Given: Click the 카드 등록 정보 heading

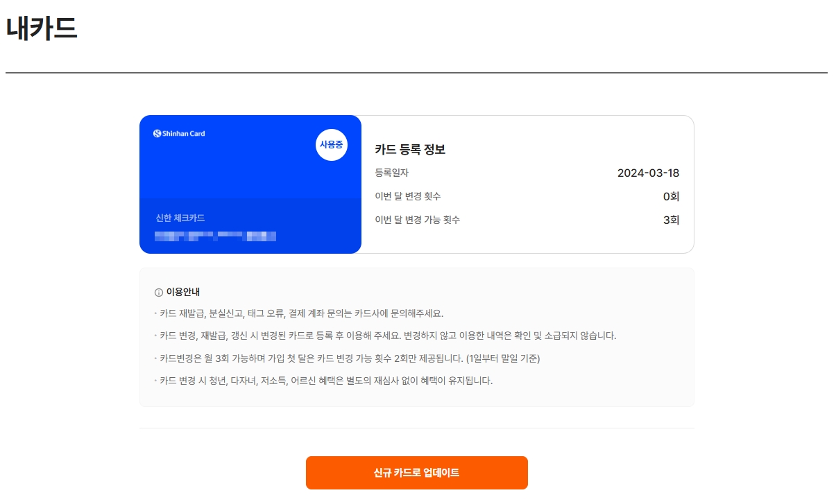Looking at the screenshot, I should click(x=410, y=149).
